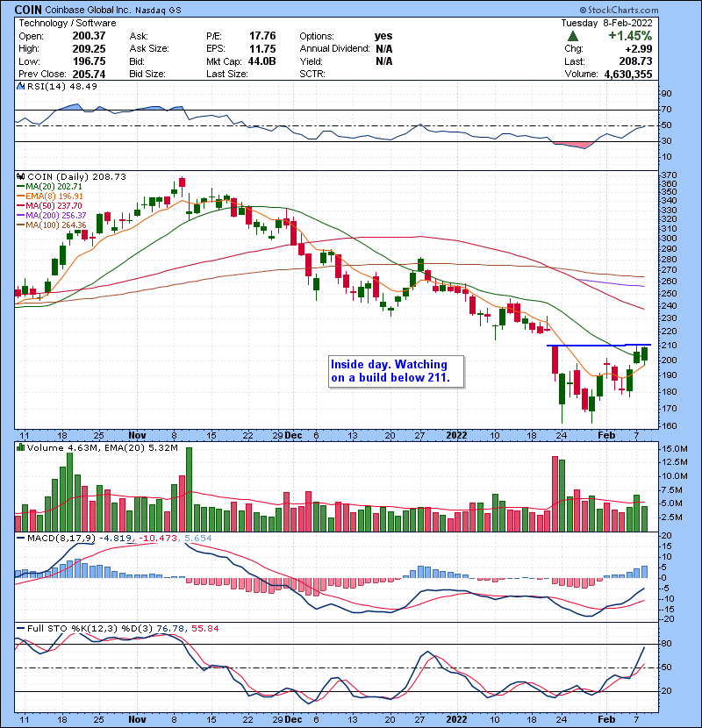702x728 pixels.
Task: Click the MACD histogram value 5.654
Action: click(198, 539)
